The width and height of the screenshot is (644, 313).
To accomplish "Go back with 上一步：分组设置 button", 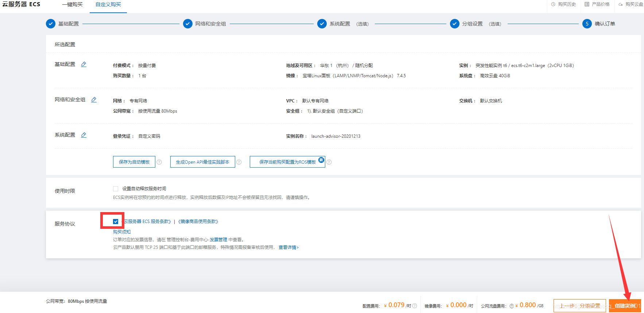I will 580,306.
